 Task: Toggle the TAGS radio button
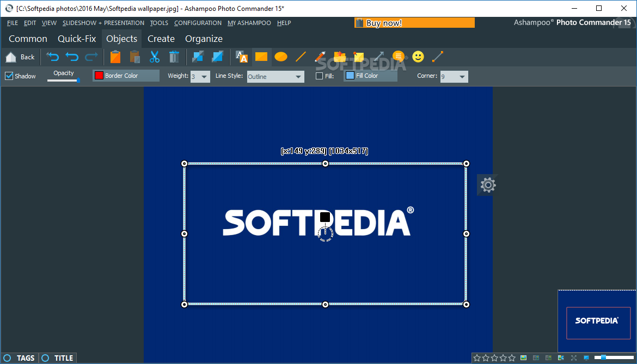click(x=7, y=358)
